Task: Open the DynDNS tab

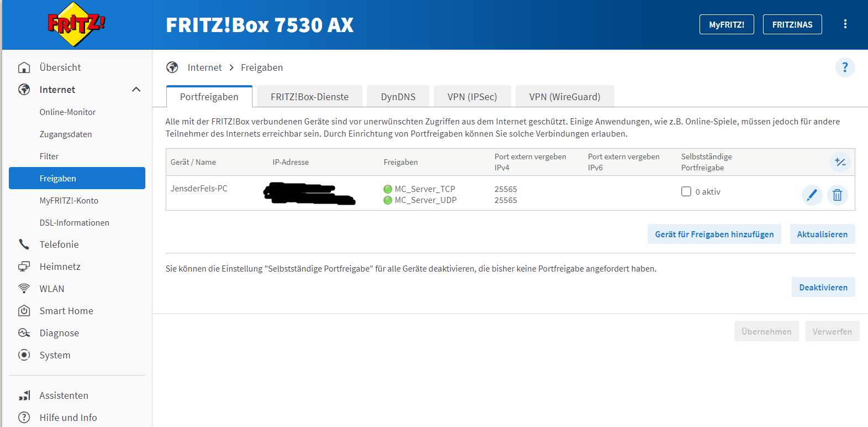Action: click(398, 97)
